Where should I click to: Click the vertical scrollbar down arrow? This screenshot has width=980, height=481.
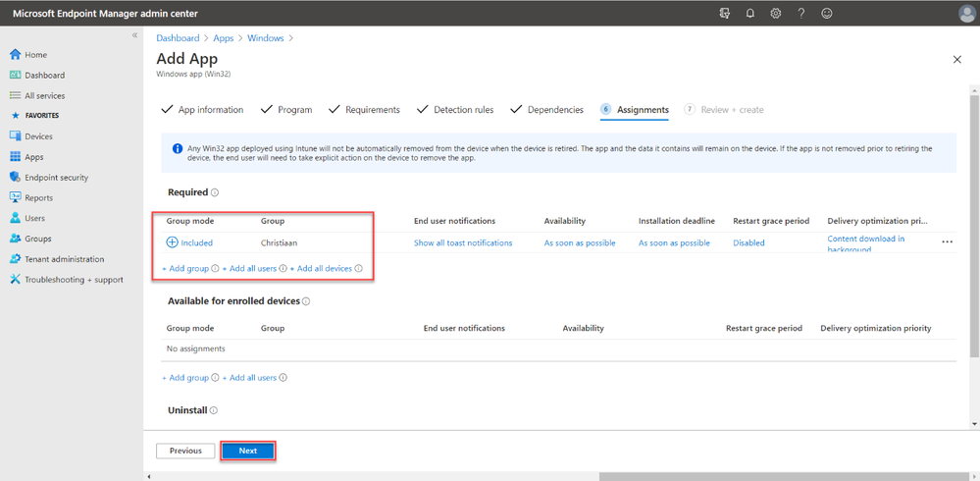tap(974, 424)
